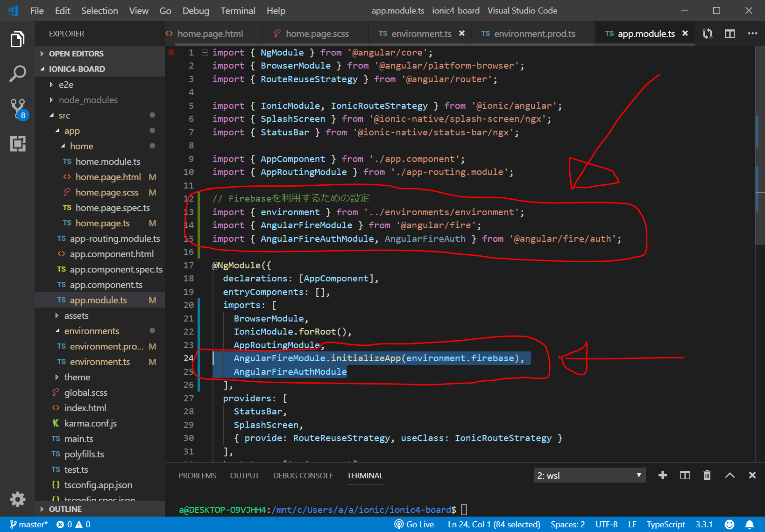The height and width of the screenshot is (532, 765).
Task: Open the Extensions view icon
Action: (x=18, y=144)
